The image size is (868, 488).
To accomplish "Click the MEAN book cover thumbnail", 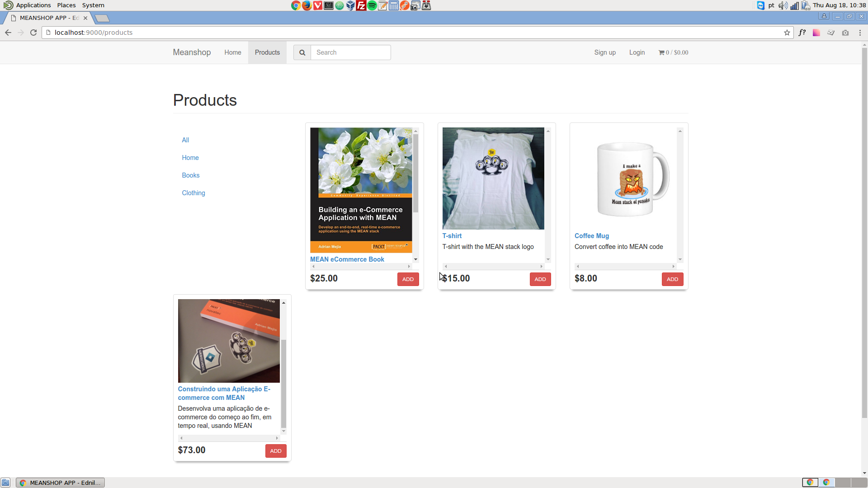I will point(361,190).
